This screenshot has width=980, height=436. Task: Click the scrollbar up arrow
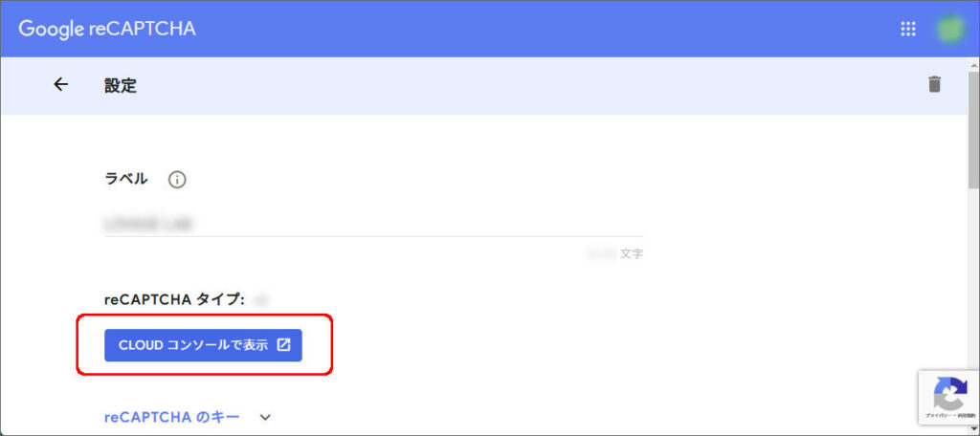[973, 64]
